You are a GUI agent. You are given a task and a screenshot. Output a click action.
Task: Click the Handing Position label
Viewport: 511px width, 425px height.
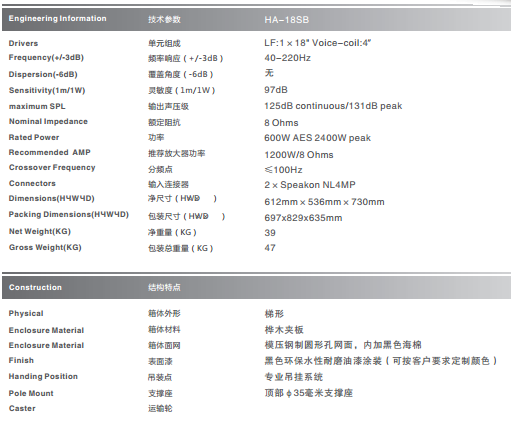43,376
